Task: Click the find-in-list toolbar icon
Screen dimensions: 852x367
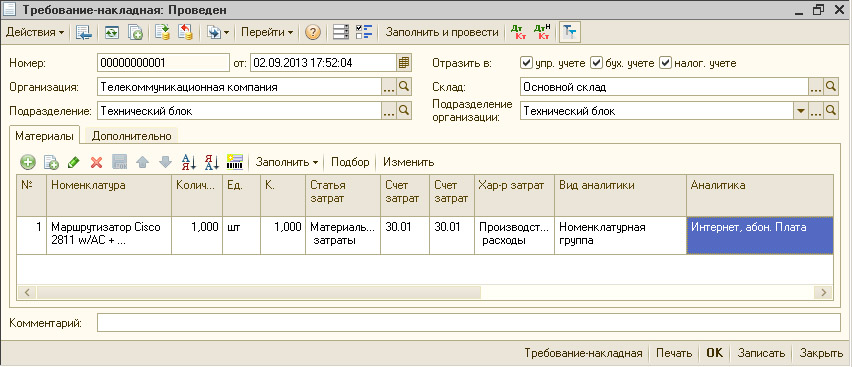Action: [84, 33]
